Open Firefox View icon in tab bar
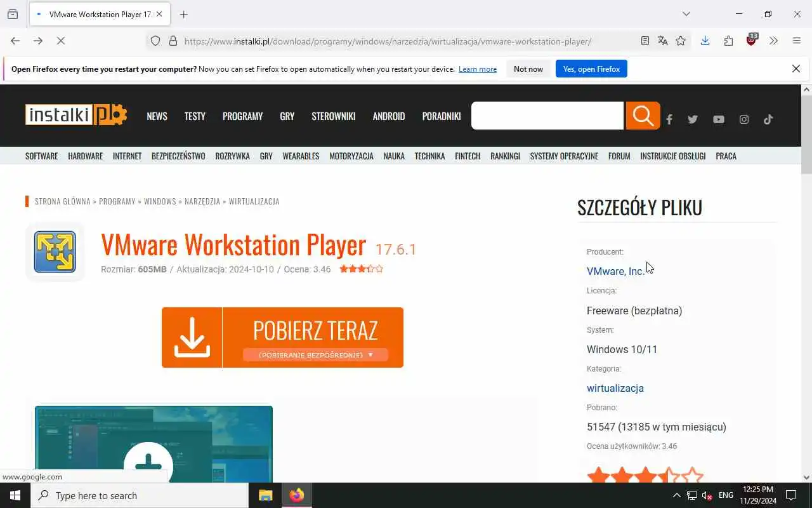The width and height of the screenshot is (812, 508). click(13, 14)
